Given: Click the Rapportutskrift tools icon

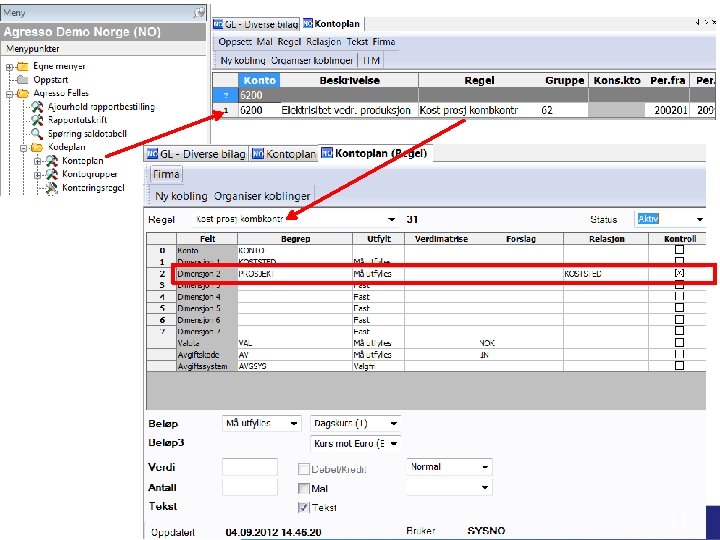Looking at the screenshot, I should coord(37,120).
